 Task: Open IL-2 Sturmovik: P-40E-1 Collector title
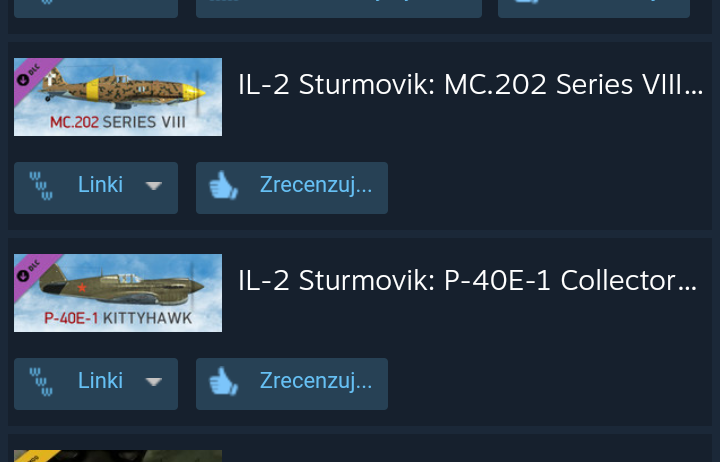[467, 281]
